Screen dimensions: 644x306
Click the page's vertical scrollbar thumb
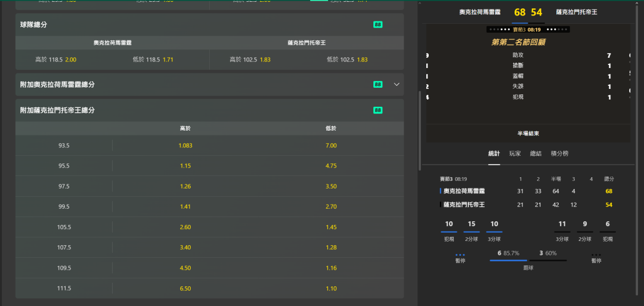coord(419,131)
